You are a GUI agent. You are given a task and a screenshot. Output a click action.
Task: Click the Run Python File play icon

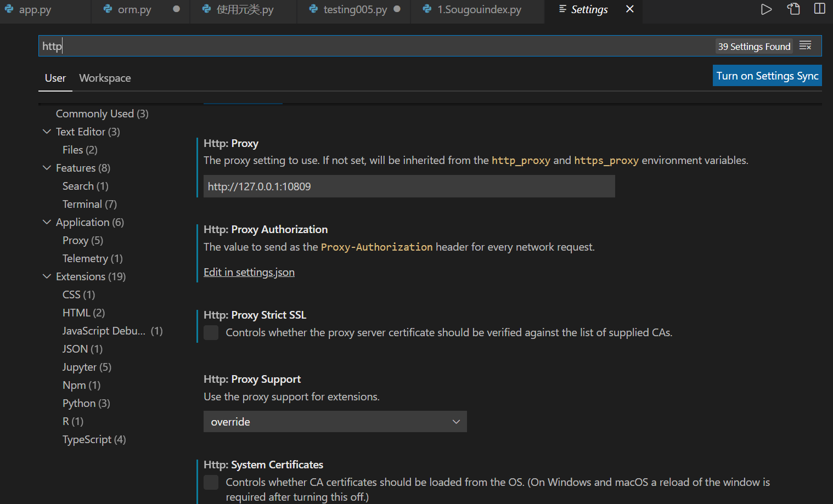click(766, 9)
